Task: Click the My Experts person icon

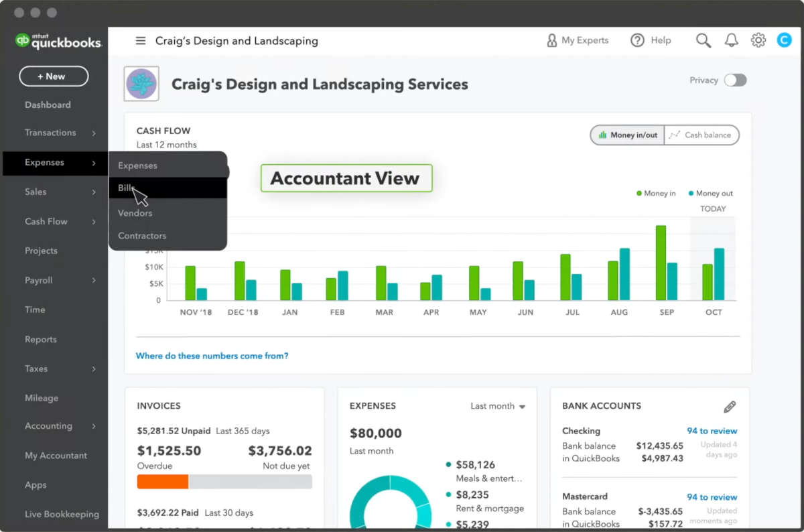Action: click(552, 41)
